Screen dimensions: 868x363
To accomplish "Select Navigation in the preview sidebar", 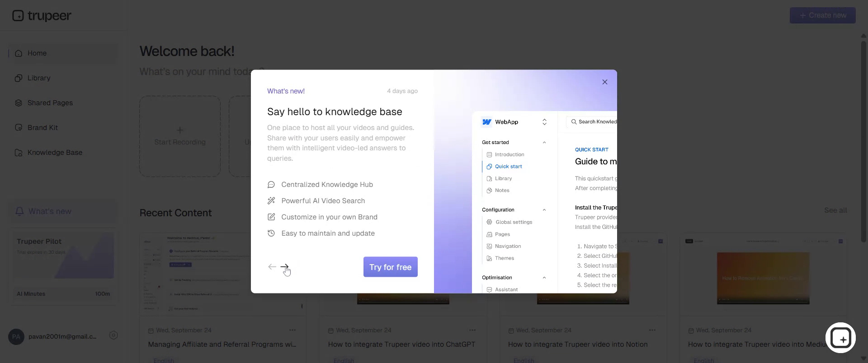I will tap(504, 246).
